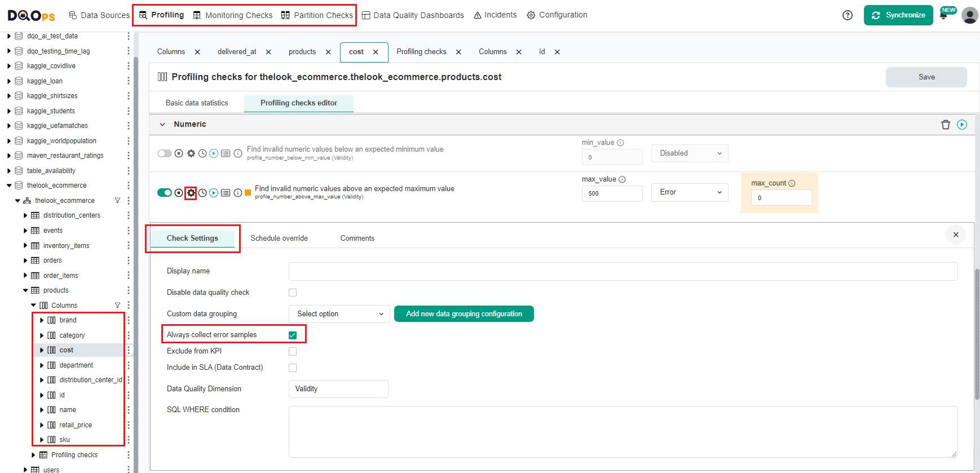Open the Custom data grouping Select option dropdown
The image size is (980, 473).
[339, 314]
